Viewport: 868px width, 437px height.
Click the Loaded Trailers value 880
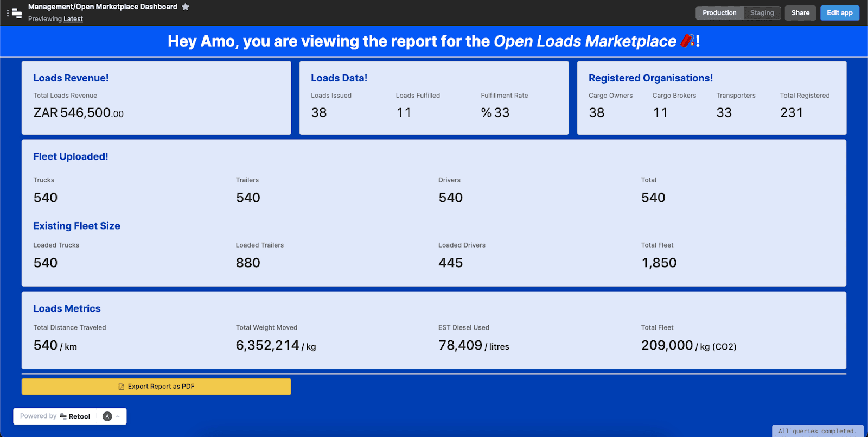pos(248,263)
